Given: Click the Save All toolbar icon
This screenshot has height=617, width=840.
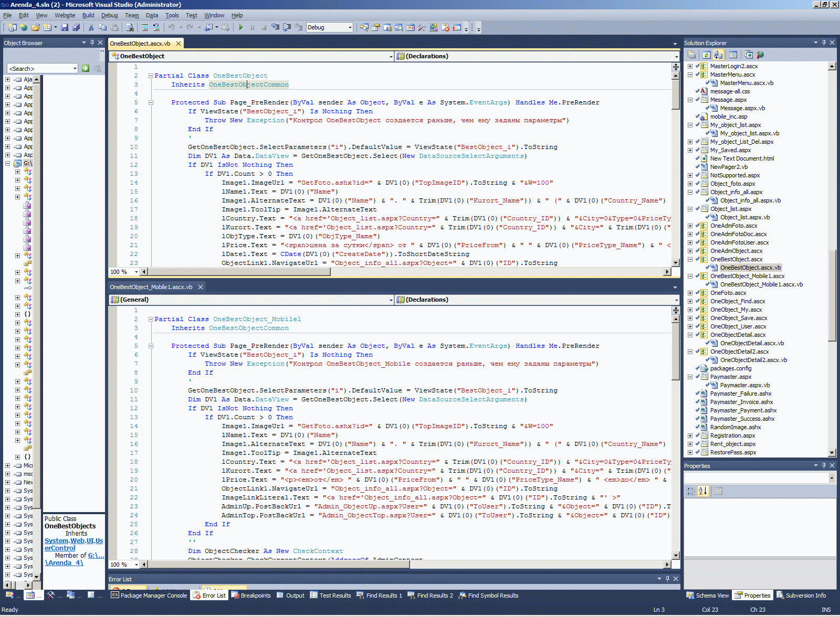Looking at the screenshot, I should [76, 27].
